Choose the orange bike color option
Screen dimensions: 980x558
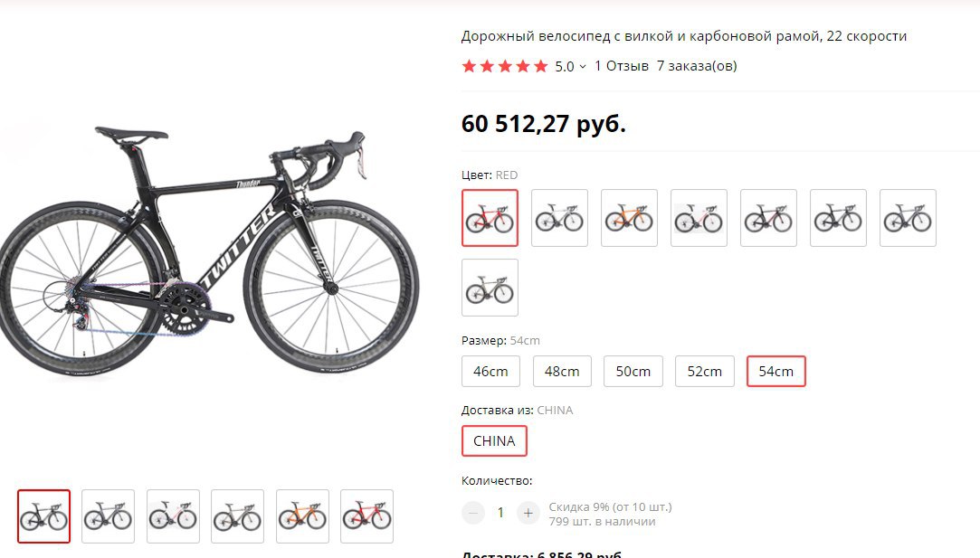tap(629, 218)
